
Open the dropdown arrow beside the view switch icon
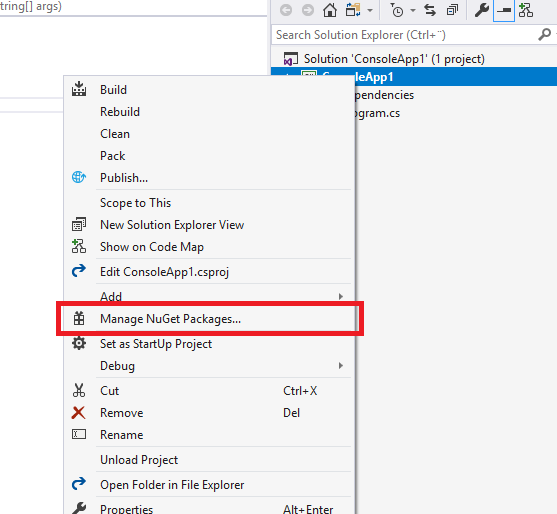(370, 11)
